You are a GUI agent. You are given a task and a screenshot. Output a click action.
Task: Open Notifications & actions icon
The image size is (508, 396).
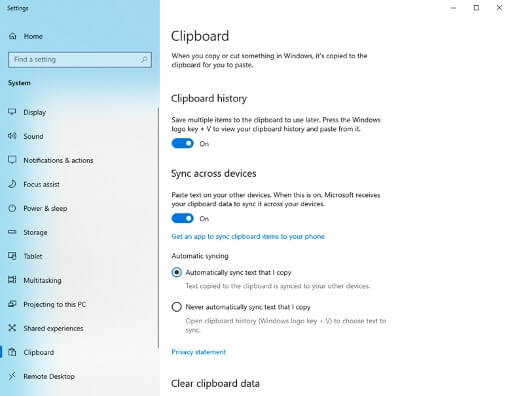click(12, 160)
